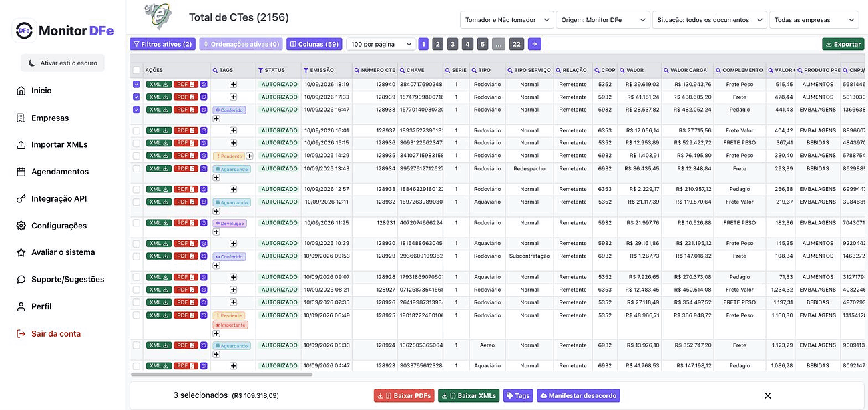Image resolution: width=868 pixels, height=410 pixels.
Task: Click the Importar XMLs upload icon
Action: (x=21, y=144)
